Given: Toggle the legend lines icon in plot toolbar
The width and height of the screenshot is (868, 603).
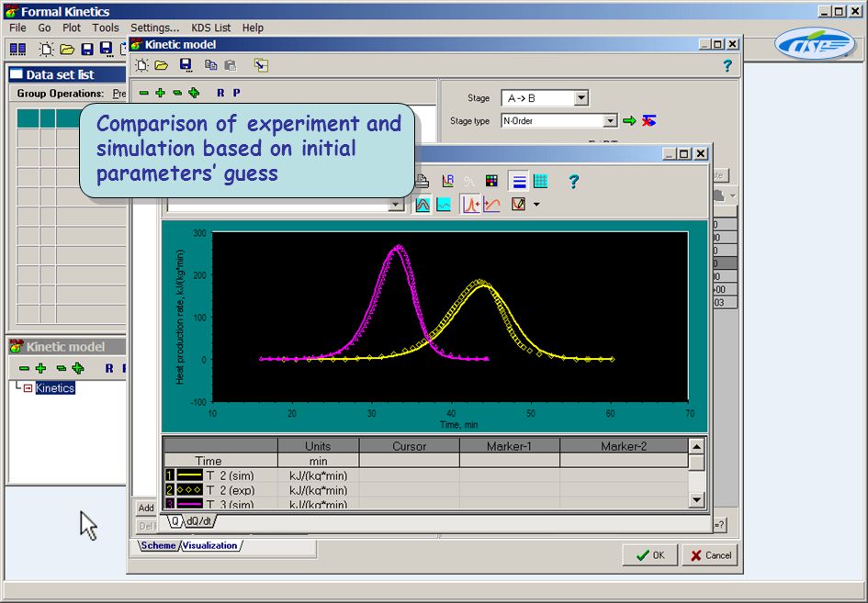Looking at the screenshot, I should click(x=519, y=182).
